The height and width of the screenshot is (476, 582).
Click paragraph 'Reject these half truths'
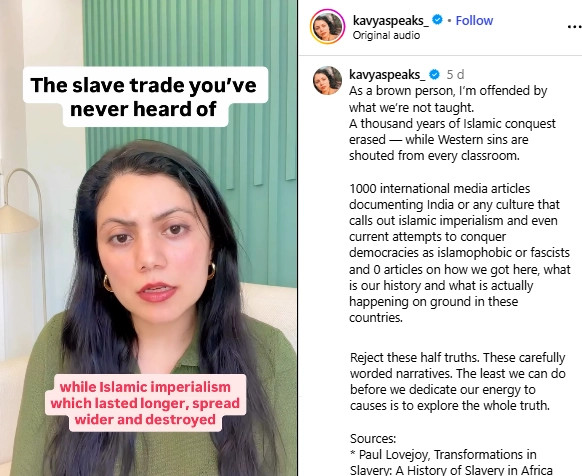458,381
